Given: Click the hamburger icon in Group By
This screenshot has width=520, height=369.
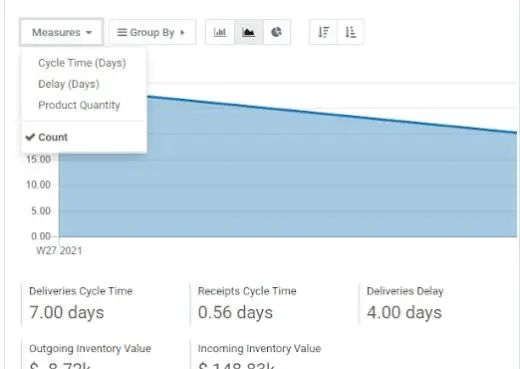Looking at the screenshot, I should [122, 32].
